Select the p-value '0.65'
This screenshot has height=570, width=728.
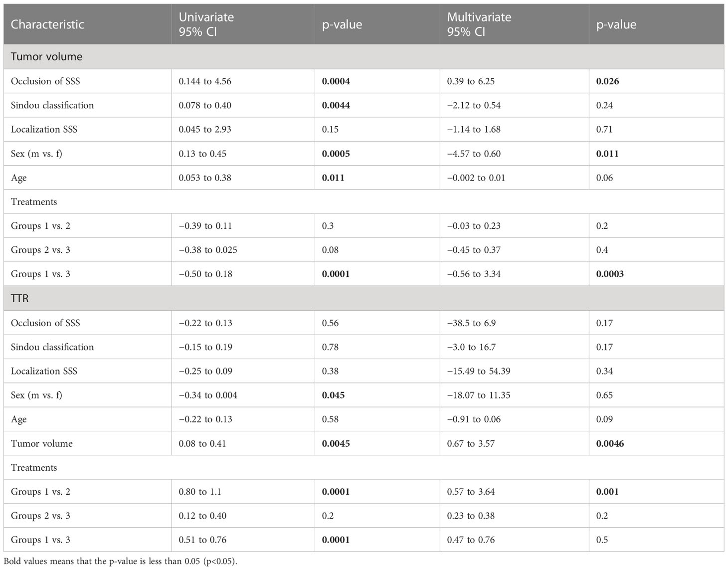(604, 395)
